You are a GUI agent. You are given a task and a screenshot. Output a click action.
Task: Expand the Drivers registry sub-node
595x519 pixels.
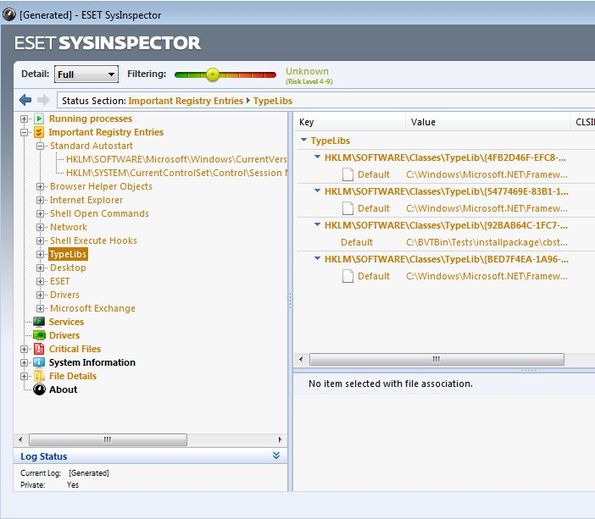(40, 295)
